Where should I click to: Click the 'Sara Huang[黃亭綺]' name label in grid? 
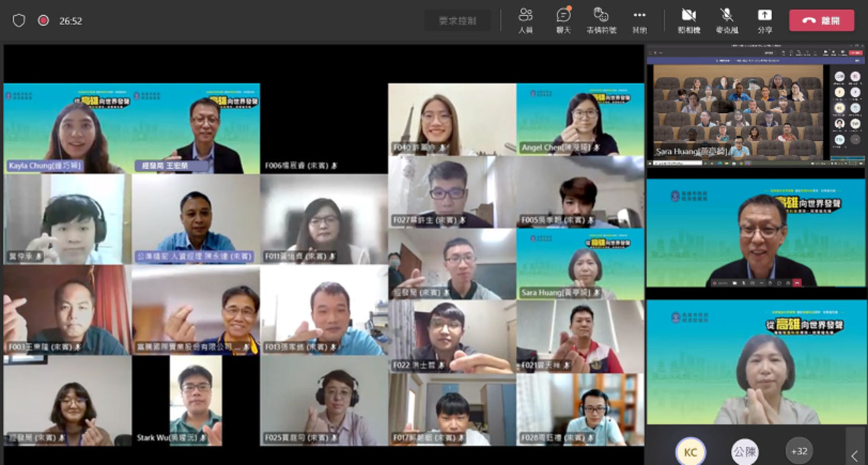[x=559, y=292]
